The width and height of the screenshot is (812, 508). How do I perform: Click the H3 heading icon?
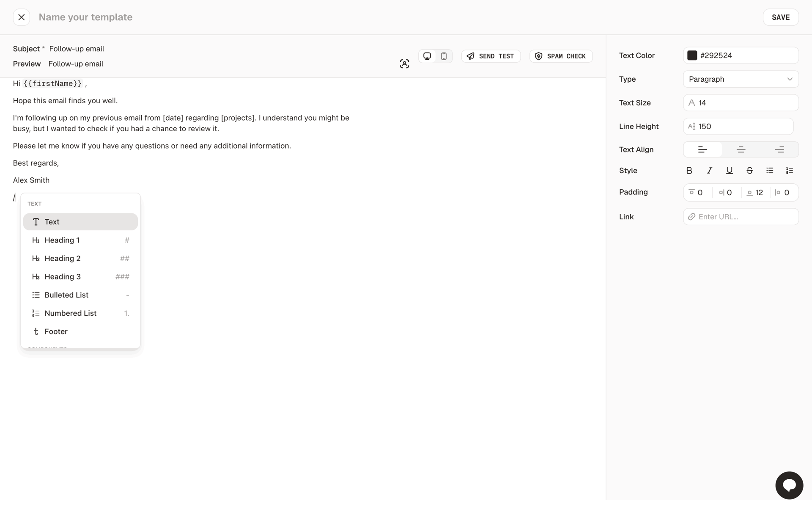[36, 276]
